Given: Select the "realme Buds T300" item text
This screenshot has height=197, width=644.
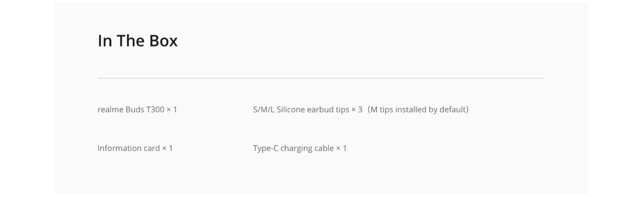Looking at the screenshot, I should click(x=131, y=110).
